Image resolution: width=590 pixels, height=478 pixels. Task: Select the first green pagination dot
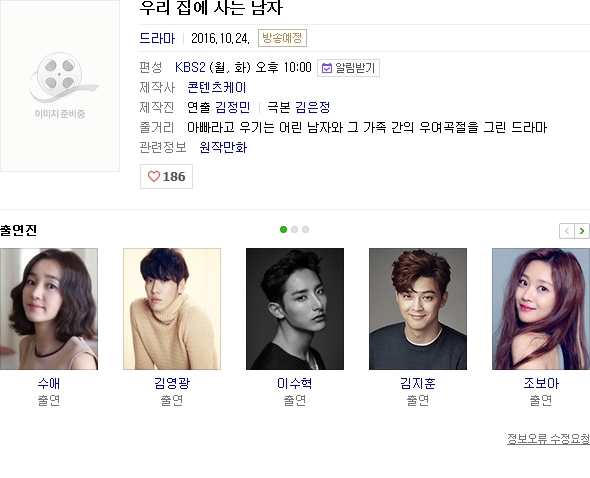283,230
